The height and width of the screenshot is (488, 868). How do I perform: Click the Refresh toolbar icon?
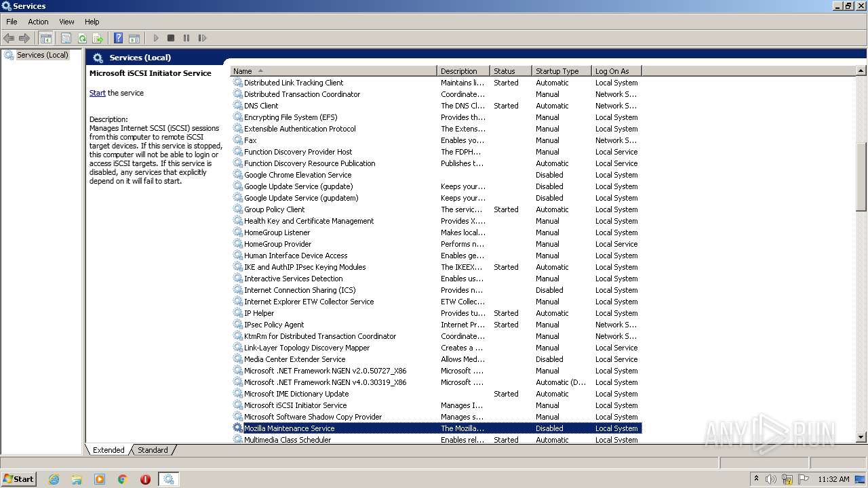tap(82, 38)
